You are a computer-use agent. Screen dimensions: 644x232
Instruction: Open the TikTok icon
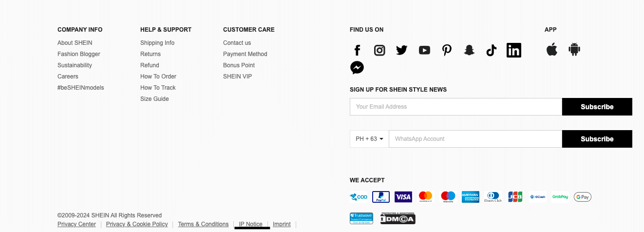coord(492,50)
